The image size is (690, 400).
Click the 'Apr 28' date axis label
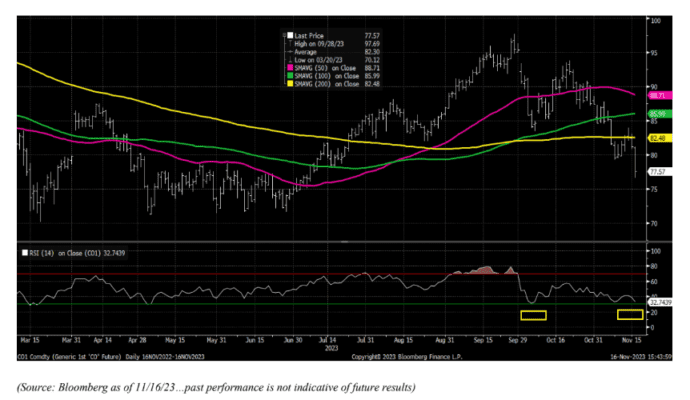137,340
